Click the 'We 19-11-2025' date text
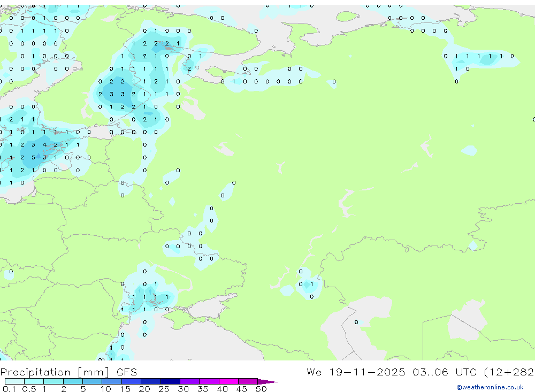 pos(356,372)
